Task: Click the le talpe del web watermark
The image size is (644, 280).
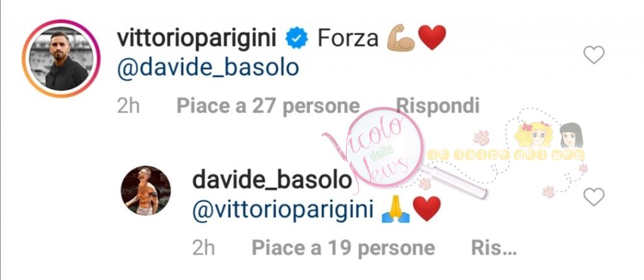Action: [506, 154]
